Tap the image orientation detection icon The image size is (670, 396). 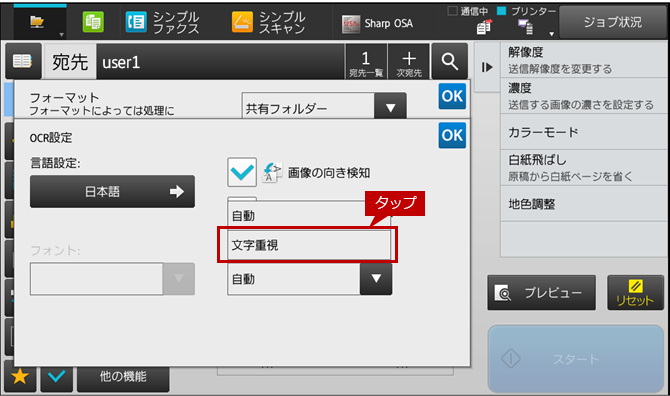(272, 173)
